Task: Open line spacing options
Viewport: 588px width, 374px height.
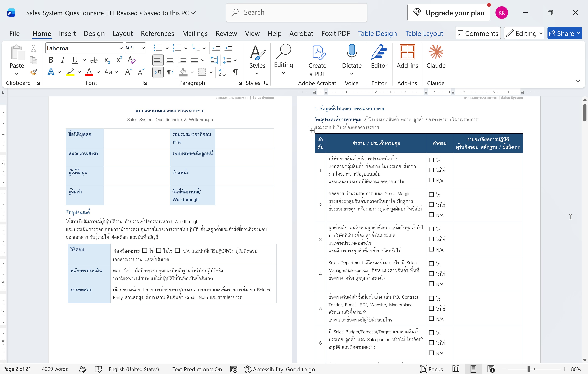Action: [229, 60]
